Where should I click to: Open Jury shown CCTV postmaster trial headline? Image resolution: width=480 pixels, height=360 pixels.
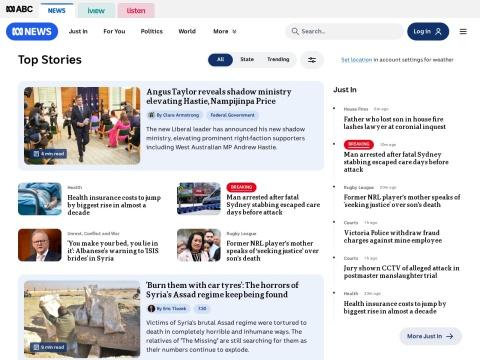tap(401, 272)
